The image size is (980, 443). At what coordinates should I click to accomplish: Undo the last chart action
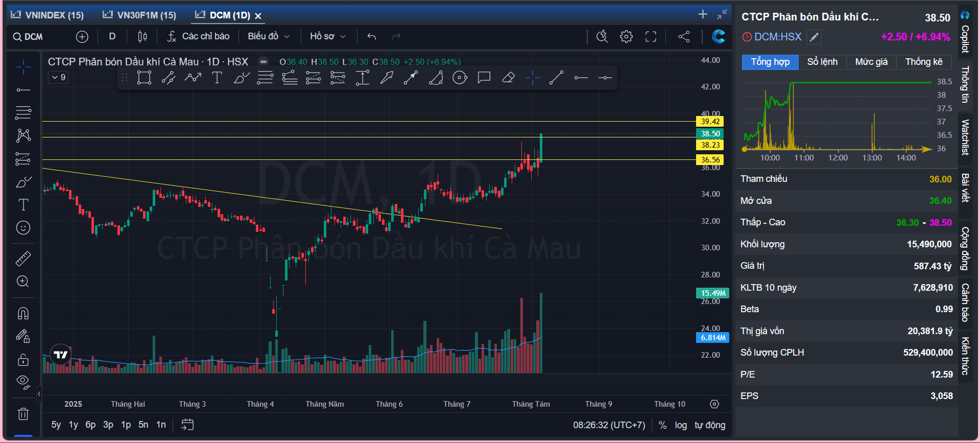point(371,36)
